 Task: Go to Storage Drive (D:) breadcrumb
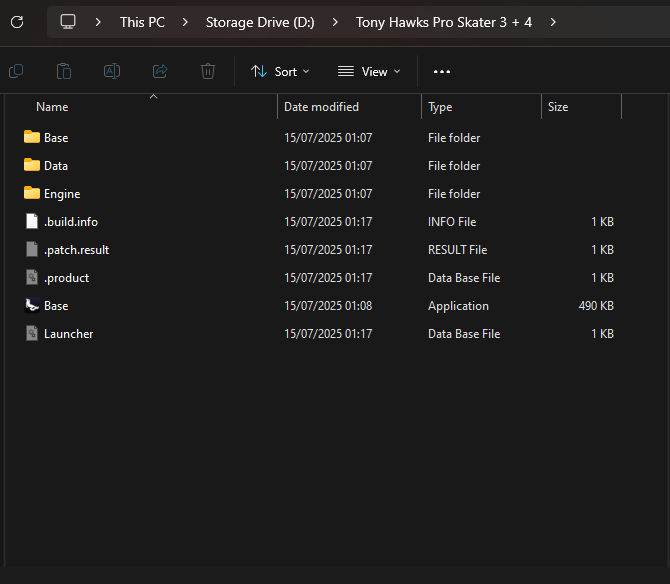260,22
